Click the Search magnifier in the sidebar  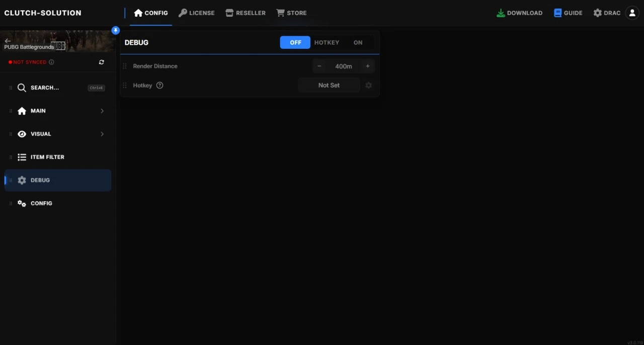pos(22,88)
